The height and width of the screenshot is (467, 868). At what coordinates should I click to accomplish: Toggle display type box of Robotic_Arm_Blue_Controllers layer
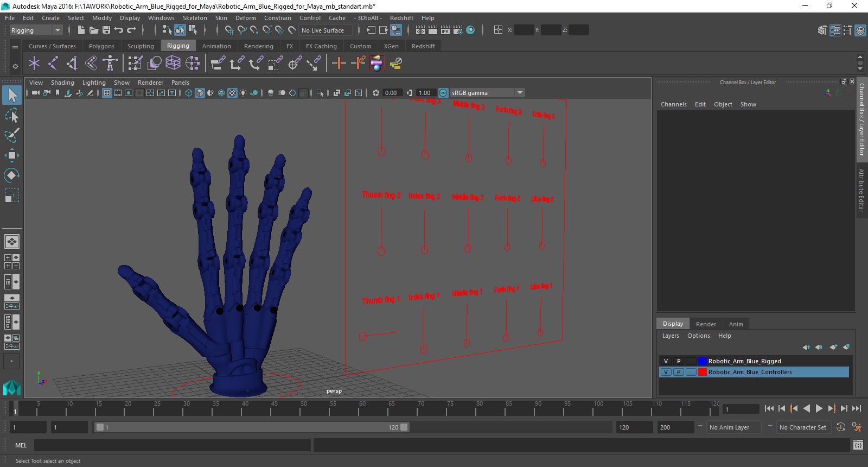[691, 372]
